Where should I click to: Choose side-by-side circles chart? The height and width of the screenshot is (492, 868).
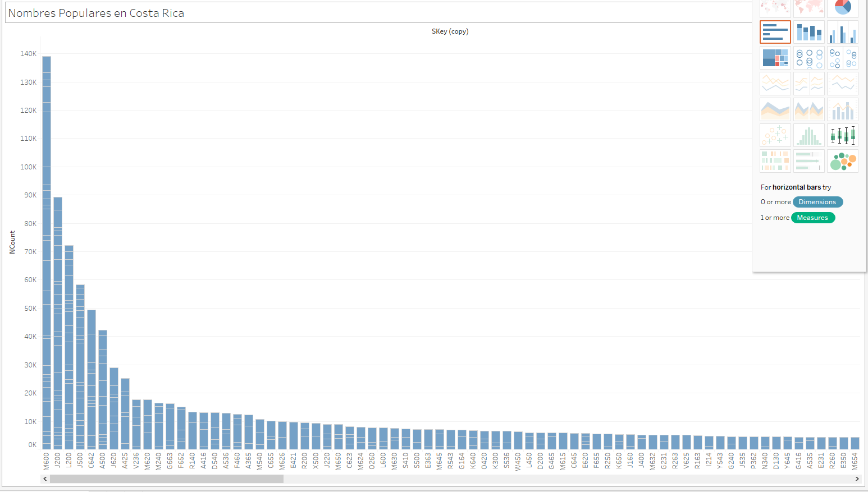[842, 58]
